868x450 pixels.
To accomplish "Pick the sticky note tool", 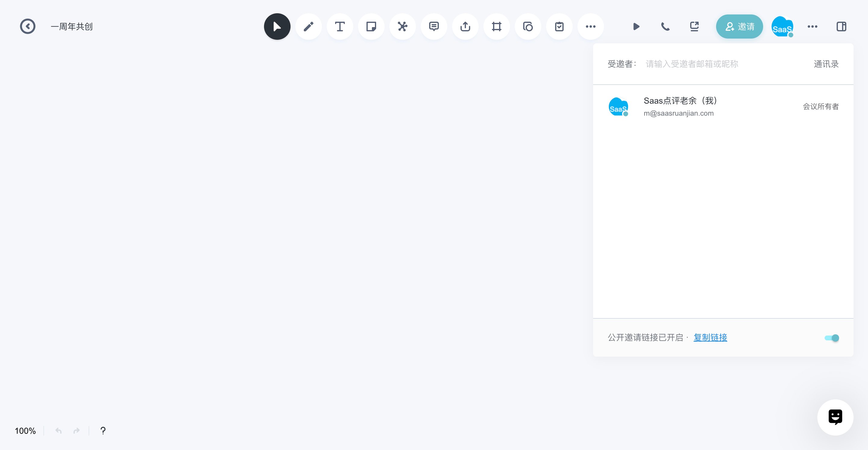I will click(371, 27).
